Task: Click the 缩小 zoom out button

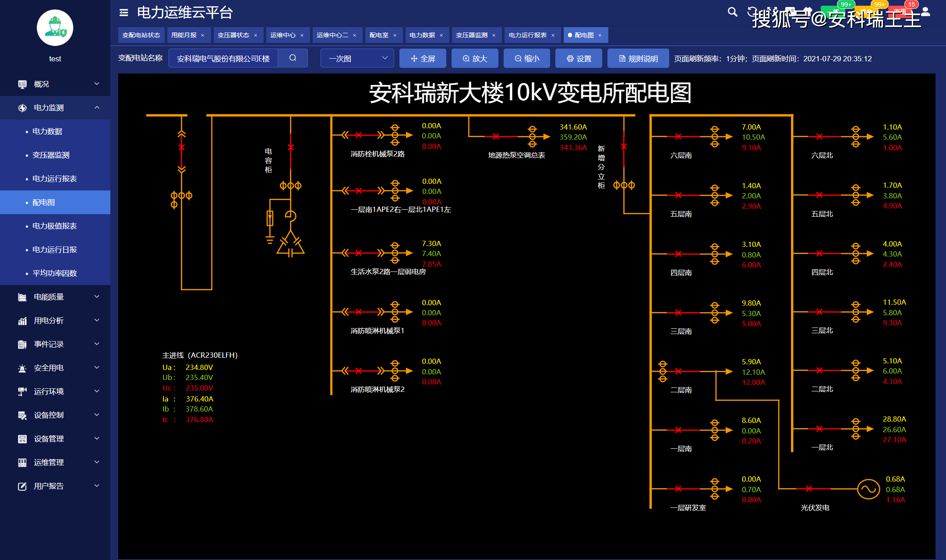Action: coord(526,58)
